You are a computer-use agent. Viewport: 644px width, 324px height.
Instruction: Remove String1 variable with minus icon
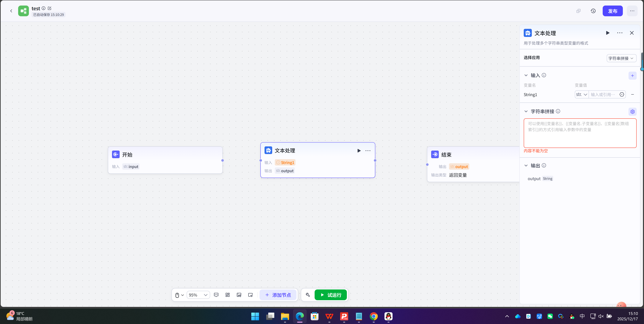(632, 94)
